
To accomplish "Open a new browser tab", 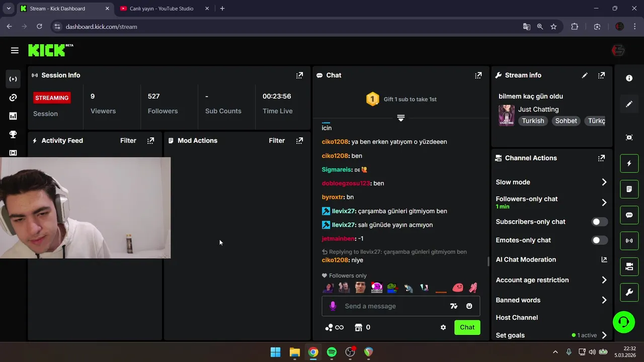I will [x=222, y=9].
